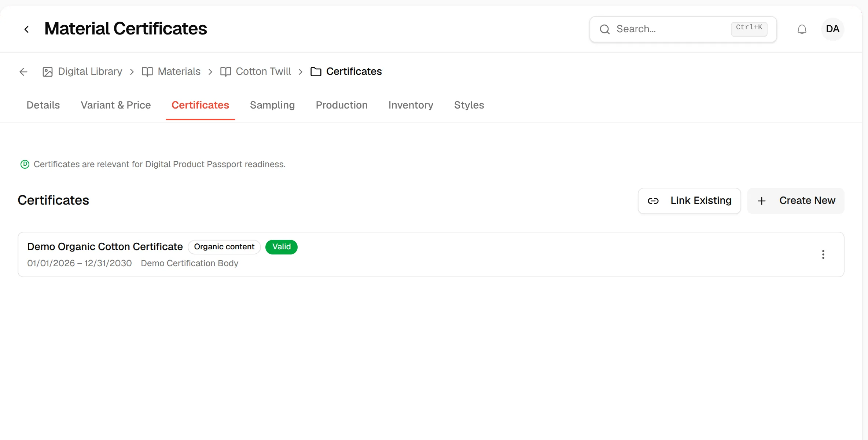This screenshot has width=868, height=440.
Task: Click the Certificates section heading
Action: pos(54,200)
